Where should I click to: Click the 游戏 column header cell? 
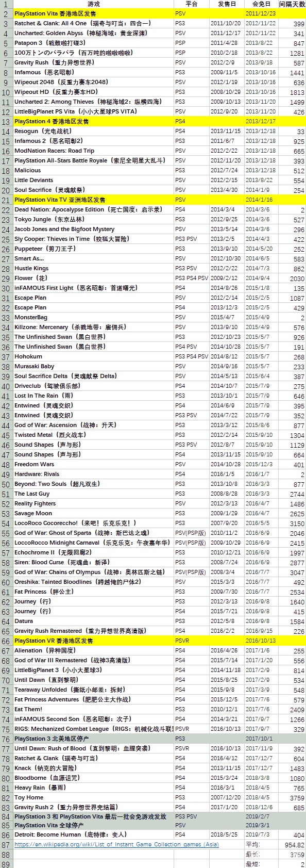coord(93,4)
